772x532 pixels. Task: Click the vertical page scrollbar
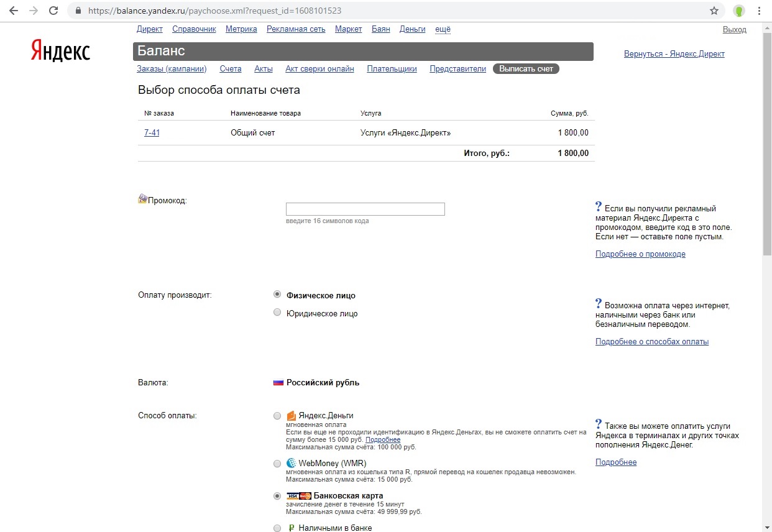pyautogui.click(x=767, y=143)
